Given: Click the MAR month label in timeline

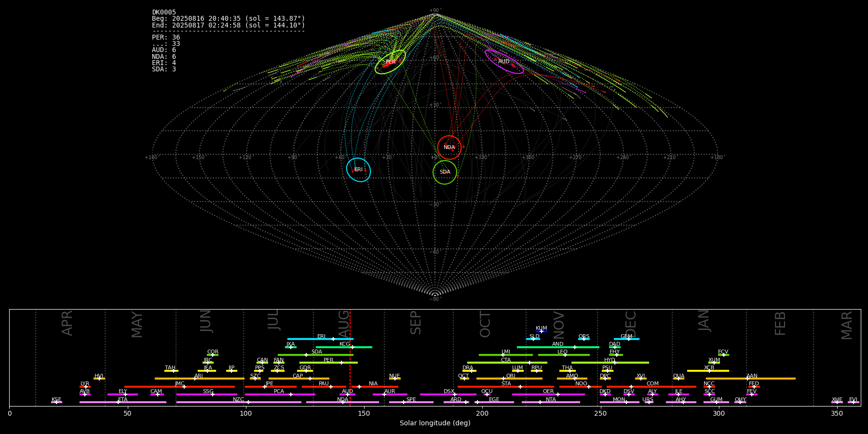Looking at the screenshot, I should point(847,325).
